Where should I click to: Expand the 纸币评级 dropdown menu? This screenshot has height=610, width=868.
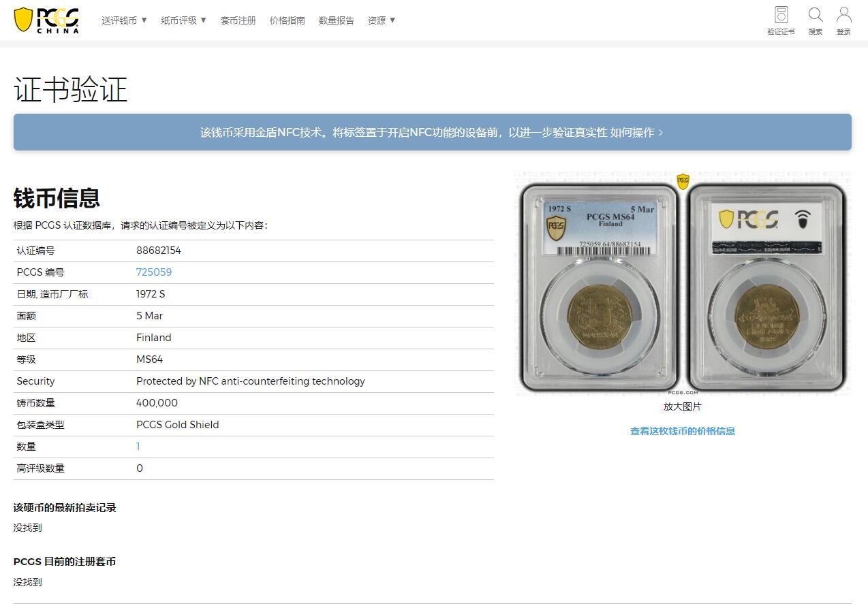click(x=184, y=20)
